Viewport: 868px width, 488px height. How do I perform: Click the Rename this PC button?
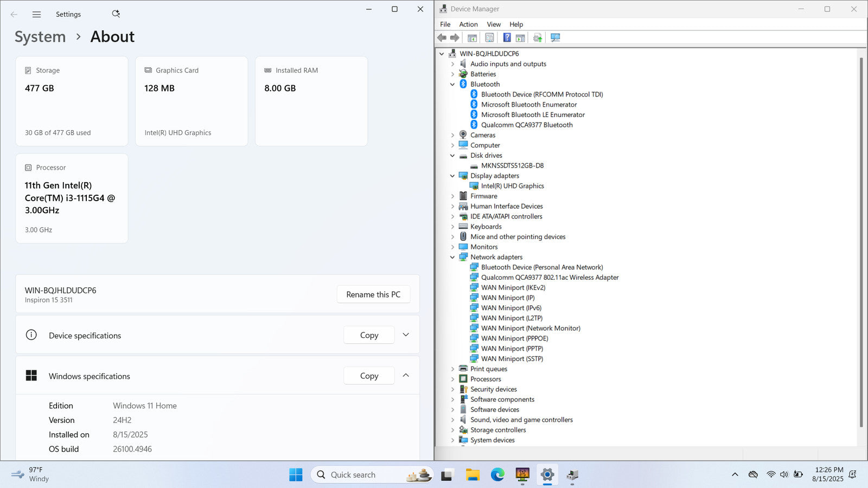[373, 294]
